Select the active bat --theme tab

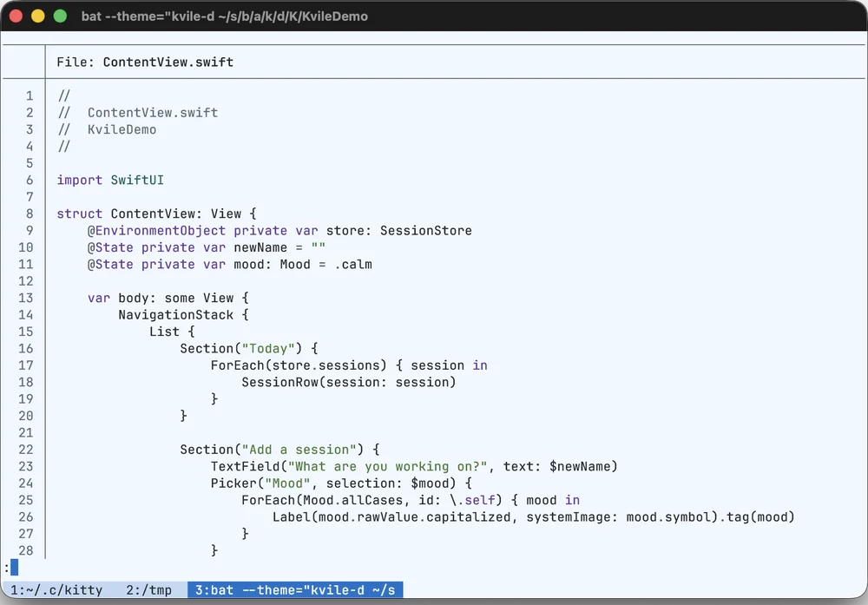point(295,590)
